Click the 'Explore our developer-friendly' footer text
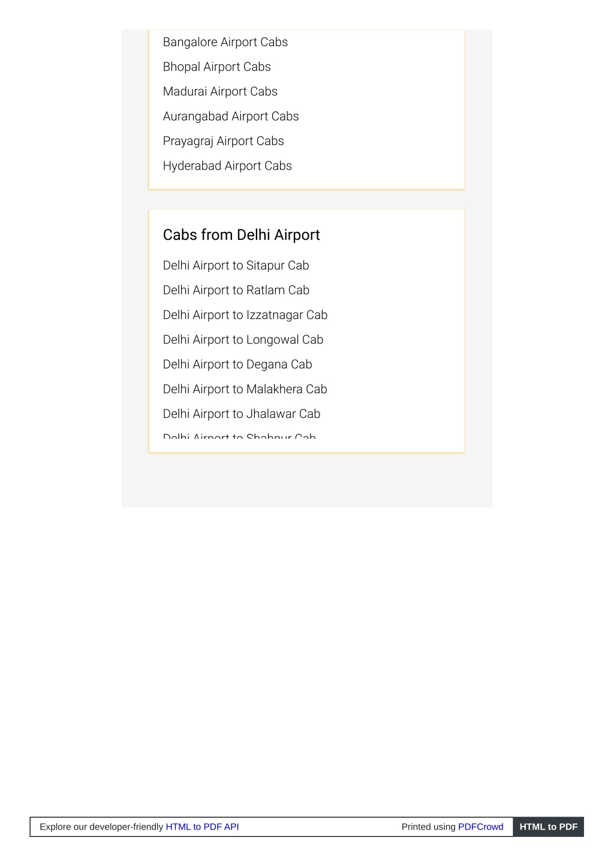The width and height of the screenshot is (614, 868). click(x=101, y=827)
